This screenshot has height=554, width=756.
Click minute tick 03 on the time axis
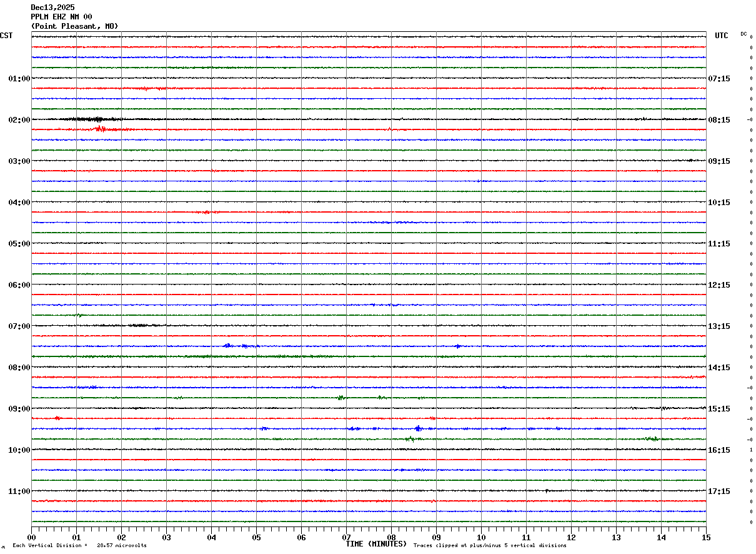[x=167, y=537]
